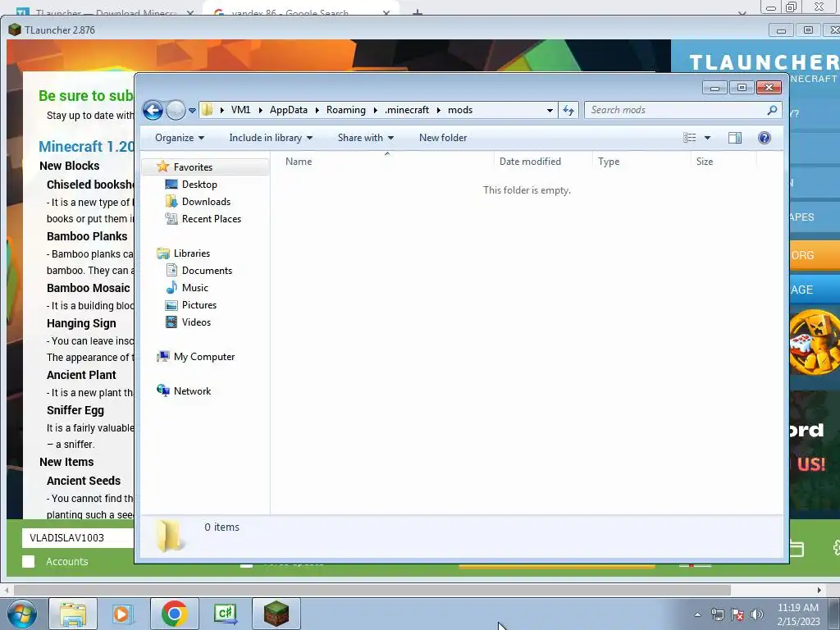Open the more view options dropdown arrow
Image resolution: width=840 pixels, height=630 pixels.
click(x=707, y=138)
